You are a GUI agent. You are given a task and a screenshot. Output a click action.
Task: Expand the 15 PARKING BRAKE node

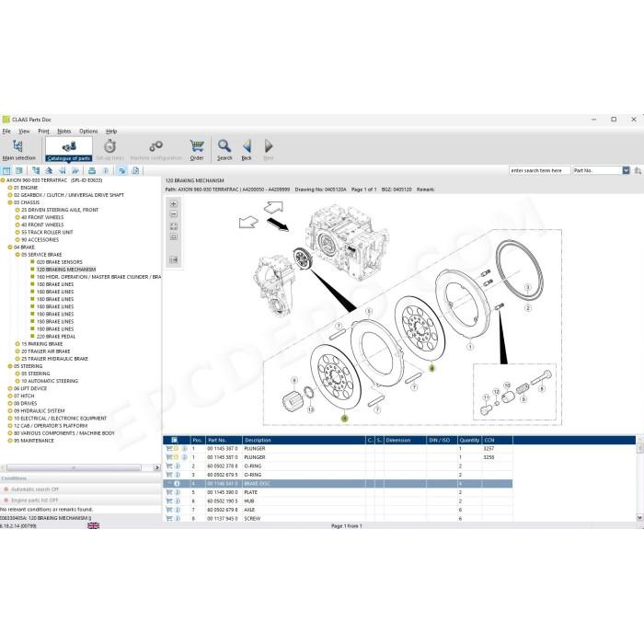click(x=17, y=344)
